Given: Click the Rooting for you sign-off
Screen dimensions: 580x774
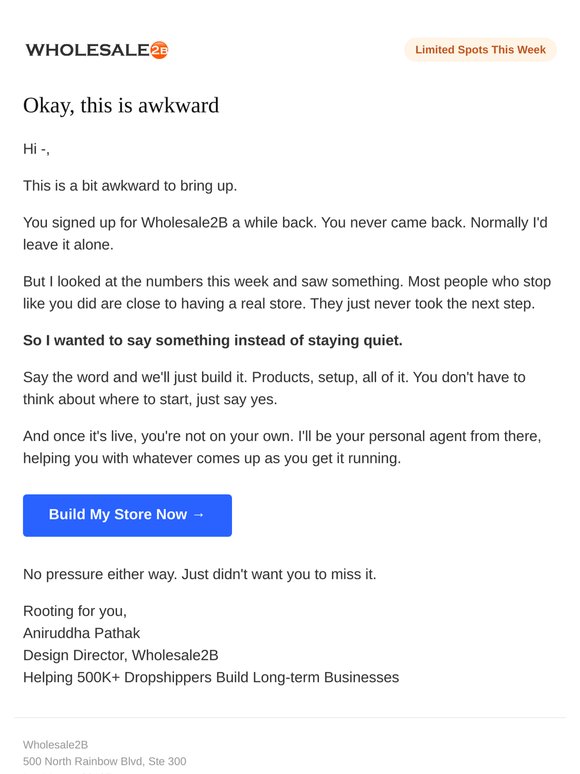Looking at the screenshot, I should pos(75,612).
